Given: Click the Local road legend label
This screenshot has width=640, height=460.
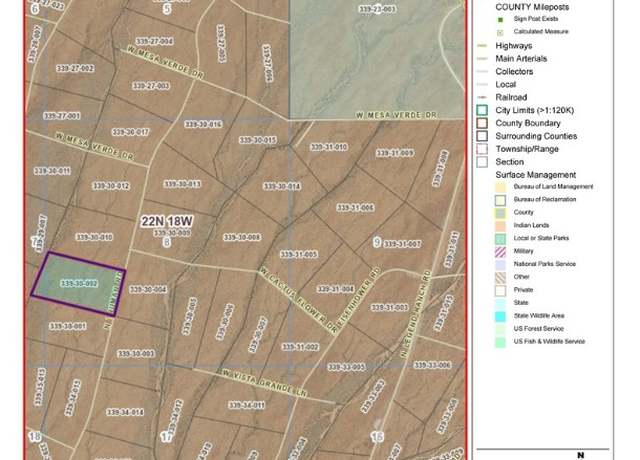Looking at the screenshot, I should pyautogui.click(x=506, y=84).
